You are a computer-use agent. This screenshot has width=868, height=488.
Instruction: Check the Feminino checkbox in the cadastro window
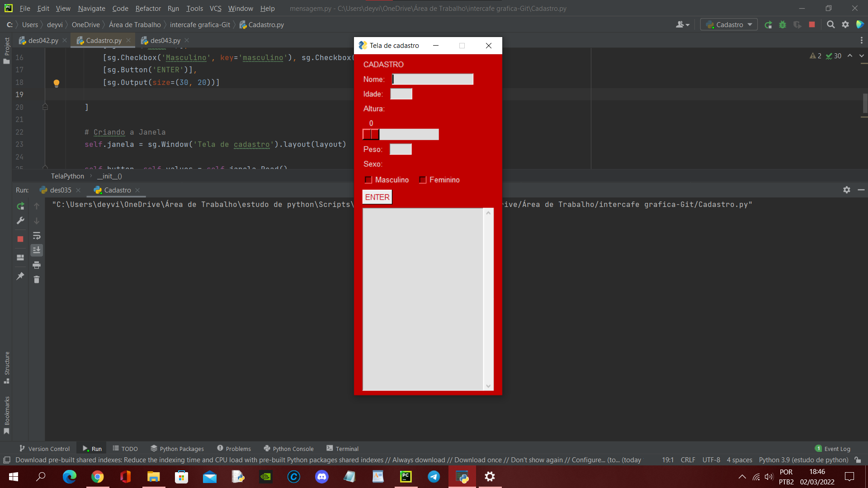423,180
